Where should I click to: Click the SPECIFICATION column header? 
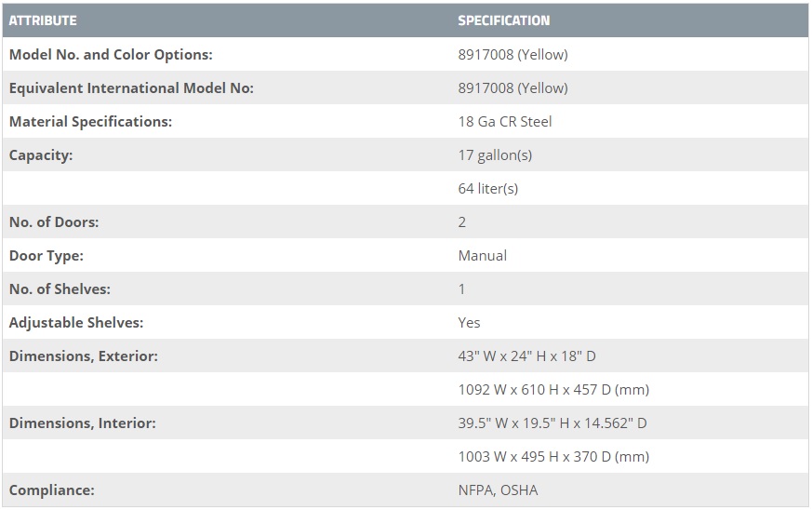[503, 20]
